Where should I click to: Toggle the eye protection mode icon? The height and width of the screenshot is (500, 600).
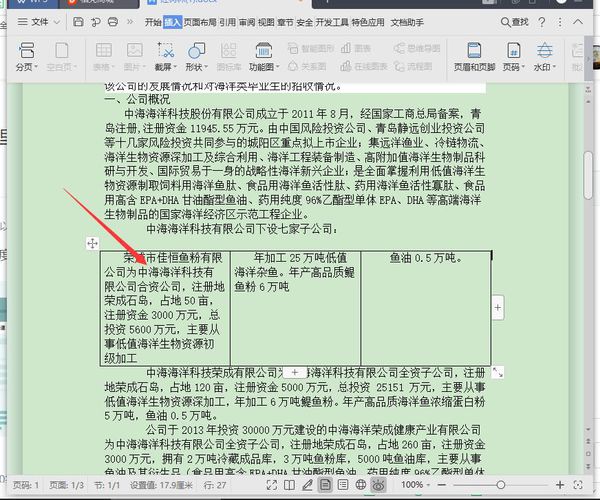tap(378, 485)
